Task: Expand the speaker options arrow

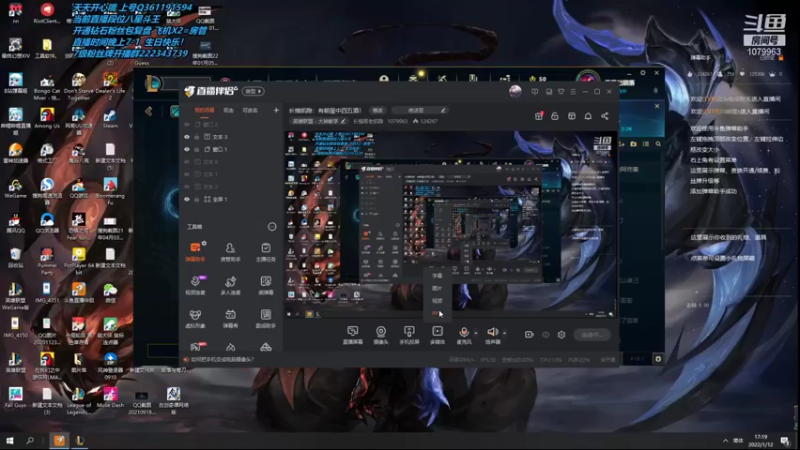Action: pos(505,333)
